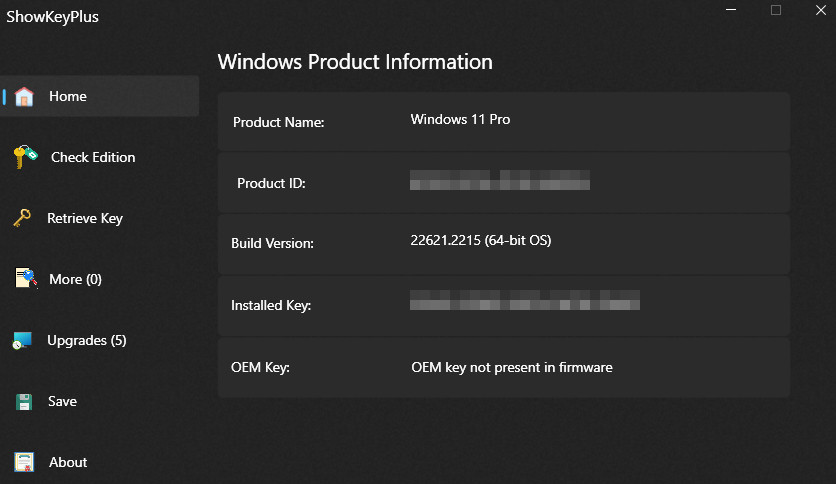Click the About certificate icon
The height and width of the screenshot is (484, 836).
(25, 462)
